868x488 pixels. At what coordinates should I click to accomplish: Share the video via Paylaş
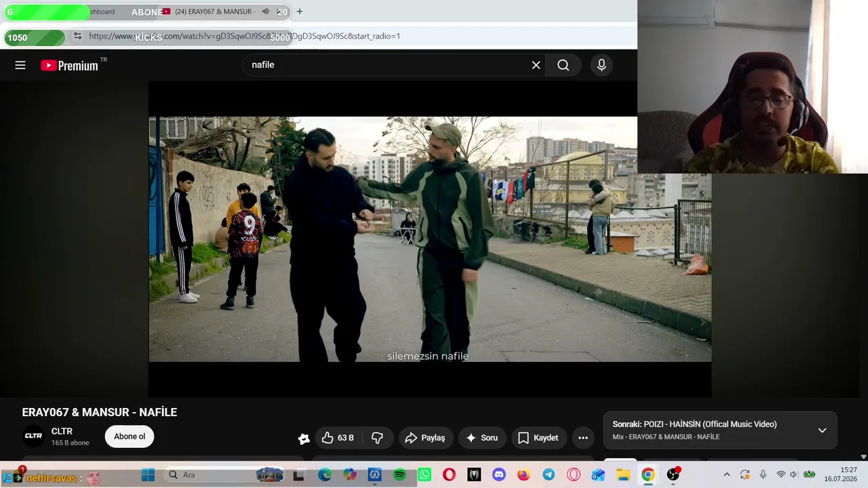tap(425, 438)
